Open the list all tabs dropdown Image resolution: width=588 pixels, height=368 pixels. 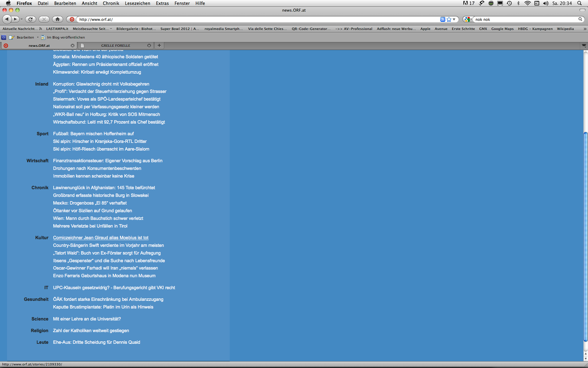click(584, 45)
